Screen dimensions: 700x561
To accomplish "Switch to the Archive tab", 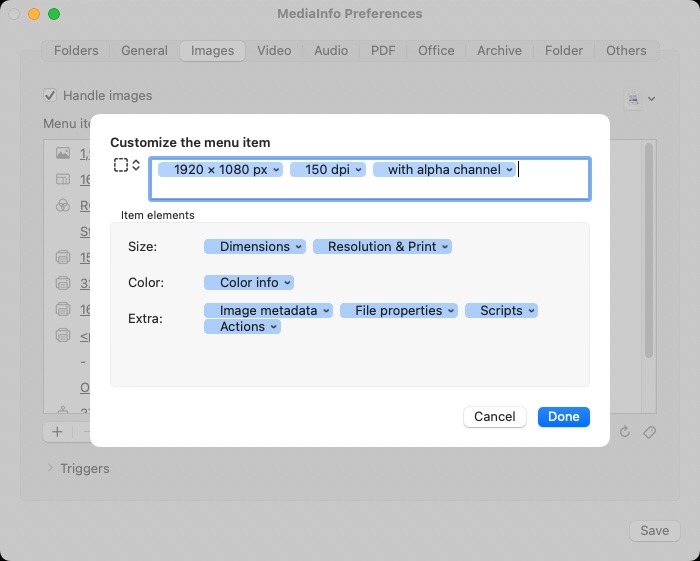I will 499,51.
